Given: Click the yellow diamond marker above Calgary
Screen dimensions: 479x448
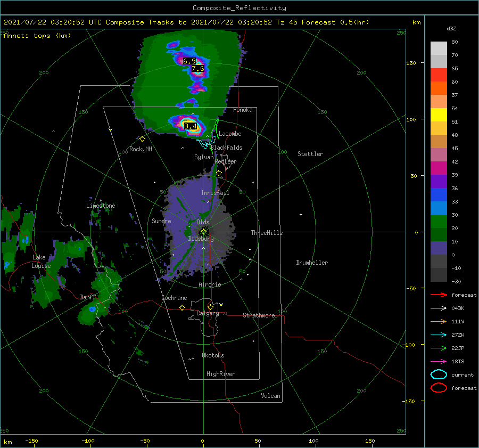Looking at the screenshot, I should pyautogui.click(x=210, y=307).
